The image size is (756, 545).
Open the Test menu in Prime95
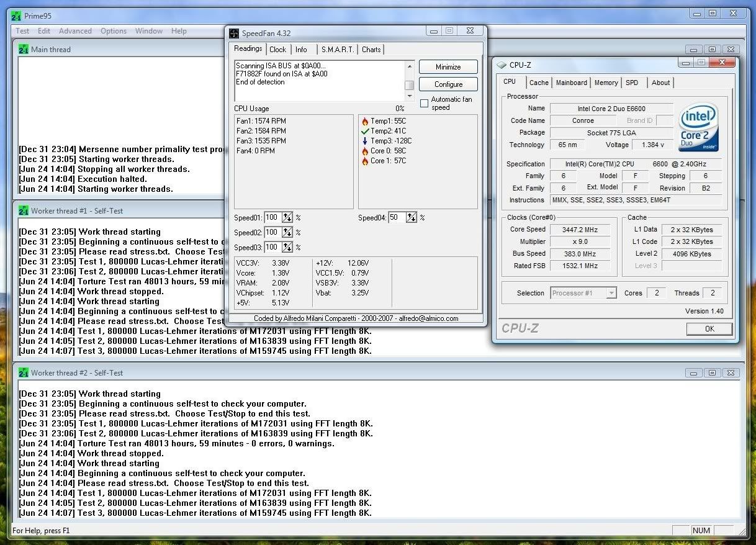[x=22, y=31]
